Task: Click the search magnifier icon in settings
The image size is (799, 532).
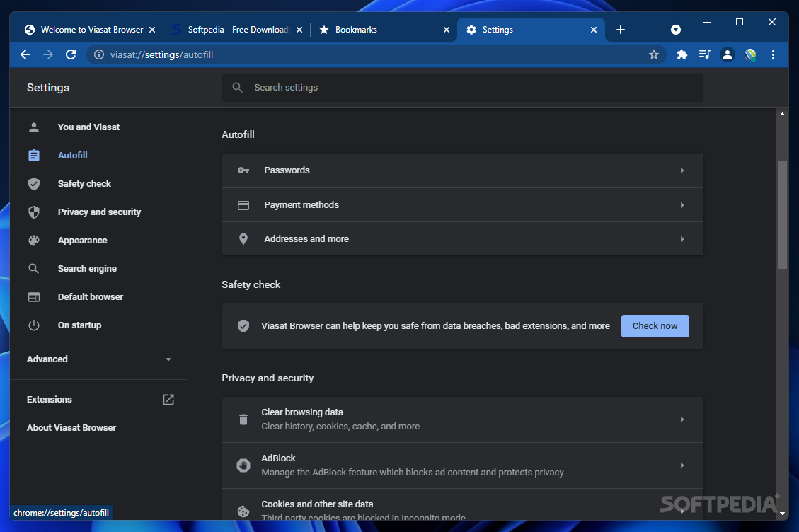Action: [x=238, y=88]
